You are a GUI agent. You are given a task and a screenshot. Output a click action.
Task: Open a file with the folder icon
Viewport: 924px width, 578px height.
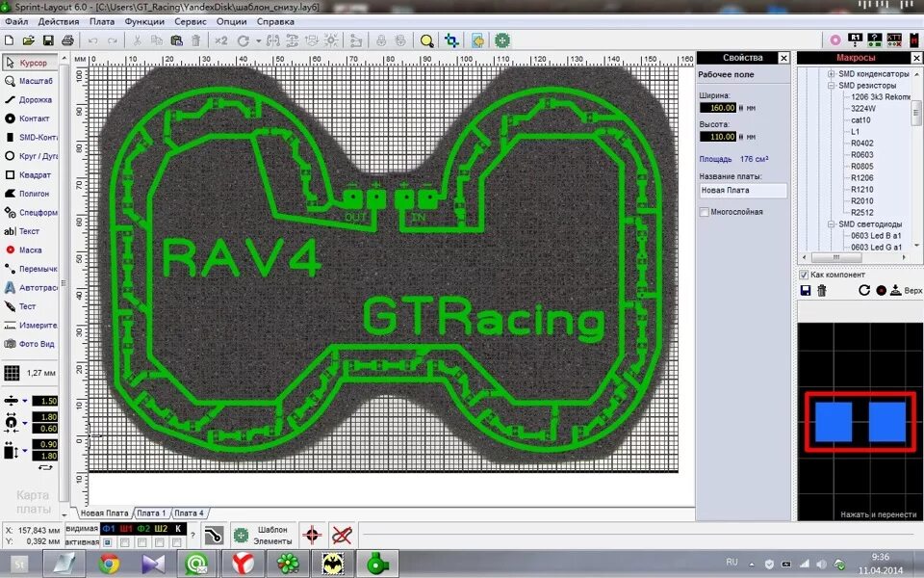(x=28, y=40)
